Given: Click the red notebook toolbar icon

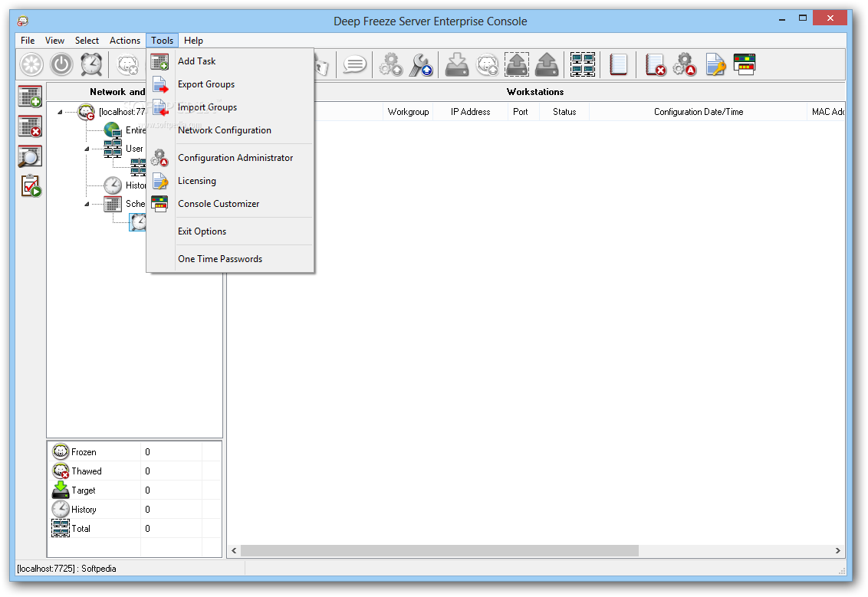Looking at the screenshot, I should point(618,64).
